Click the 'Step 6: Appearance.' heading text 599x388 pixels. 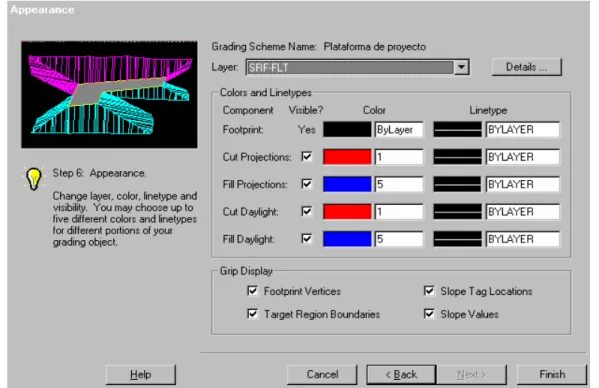tap(99, 173)
